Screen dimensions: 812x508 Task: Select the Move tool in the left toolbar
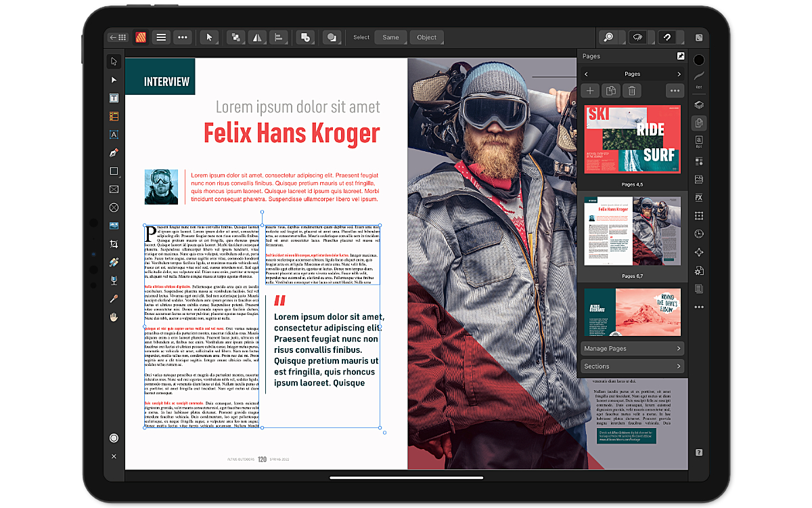click(114, 61)
